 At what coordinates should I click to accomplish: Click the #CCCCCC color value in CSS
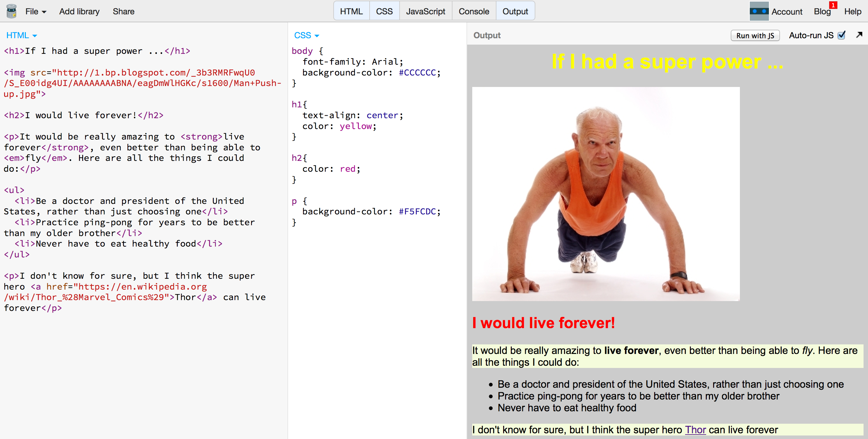[417, 72]
